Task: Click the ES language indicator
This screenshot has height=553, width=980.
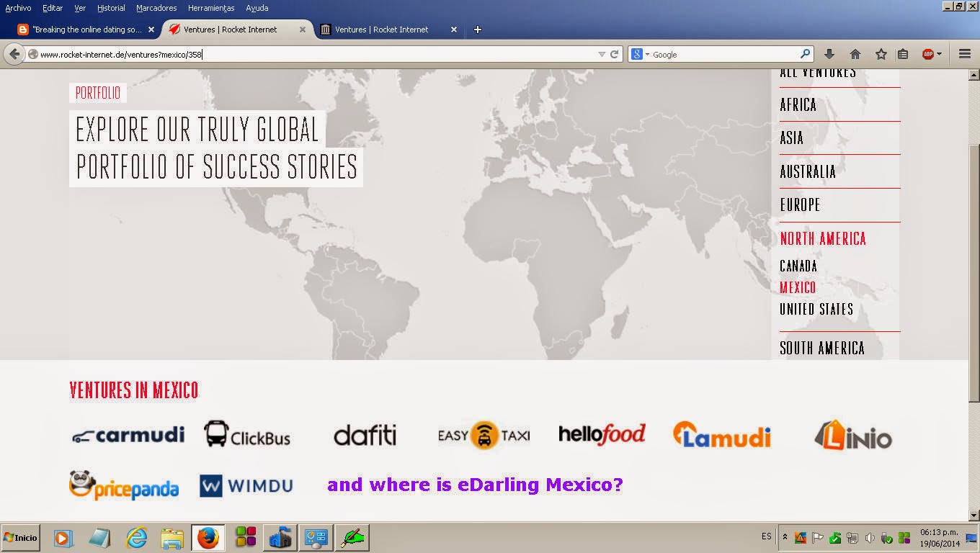Action: pyautogui.click(x=766, y=536)
